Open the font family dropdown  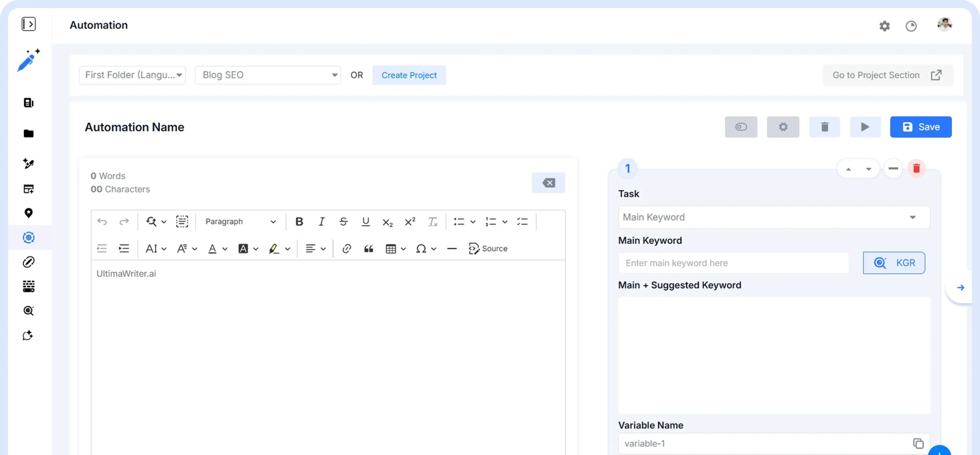point(186,249)
